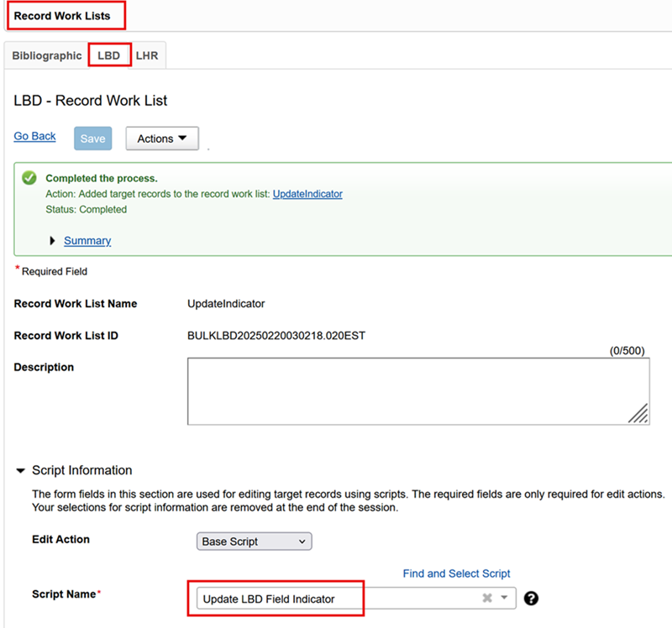Select the LBD tab
This screenshot has height=628, width=672.
(x=109, y=55)
